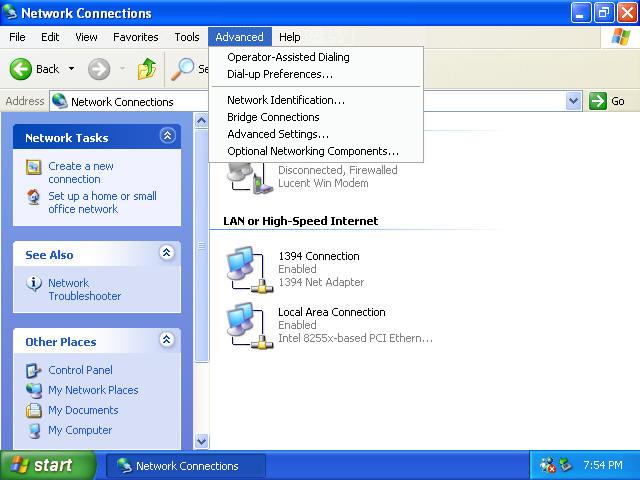
Task: Click the Network Connections taskbar button
Action: click(186, 466)
